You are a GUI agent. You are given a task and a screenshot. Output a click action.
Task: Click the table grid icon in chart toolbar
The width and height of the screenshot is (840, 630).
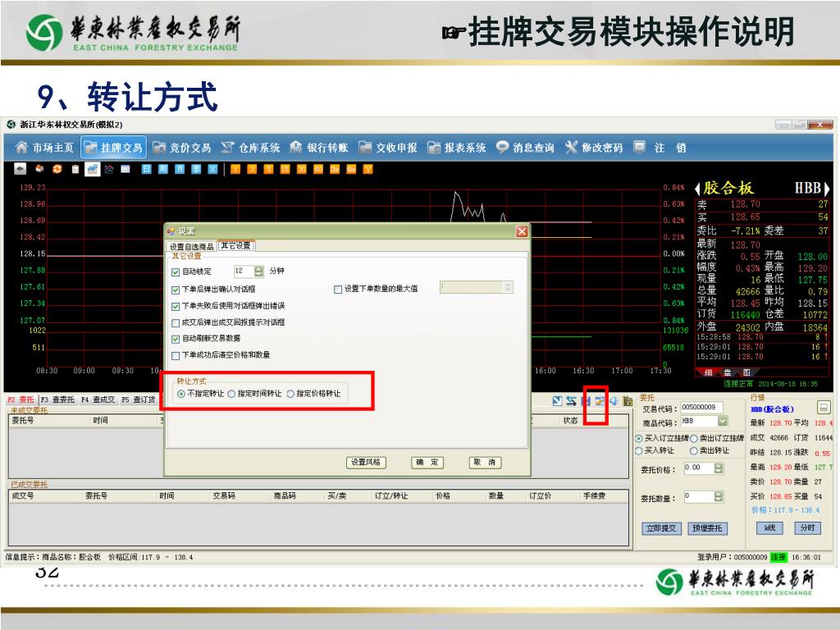pyautogui.click(x=126, y=169)
